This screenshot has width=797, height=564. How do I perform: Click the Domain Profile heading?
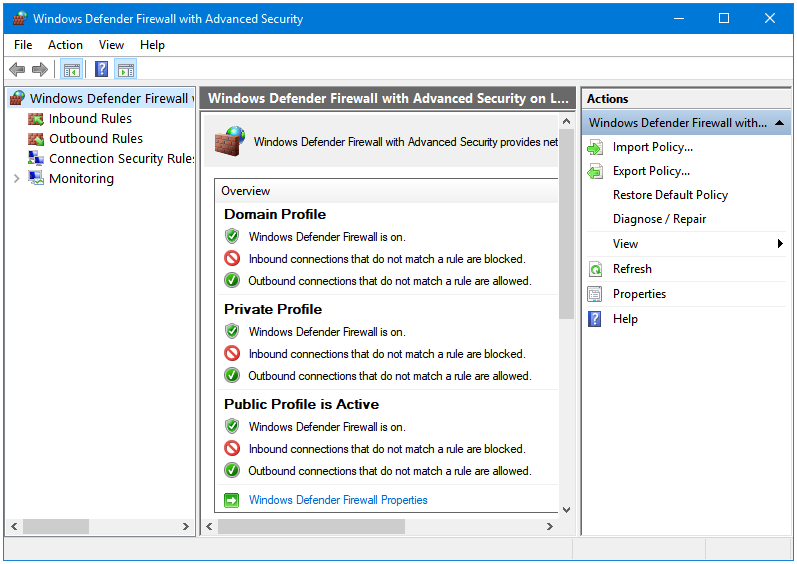tap(275, 214)
